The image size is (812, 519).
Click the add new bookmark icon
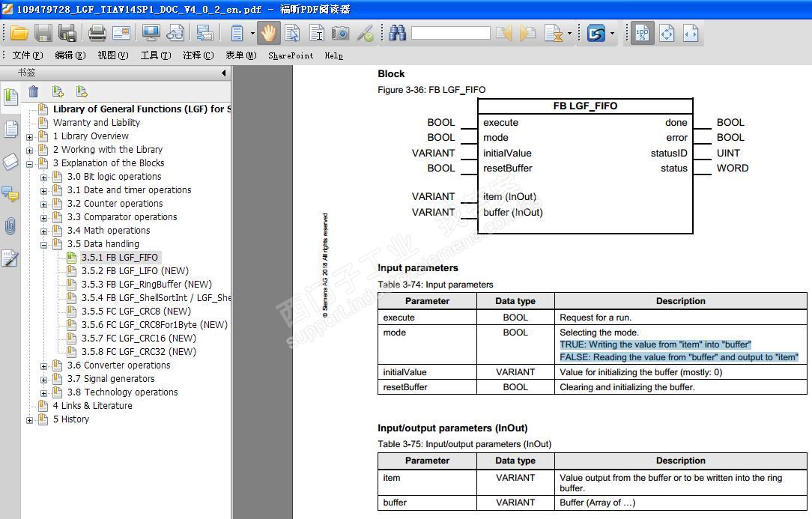pos(58,91)
